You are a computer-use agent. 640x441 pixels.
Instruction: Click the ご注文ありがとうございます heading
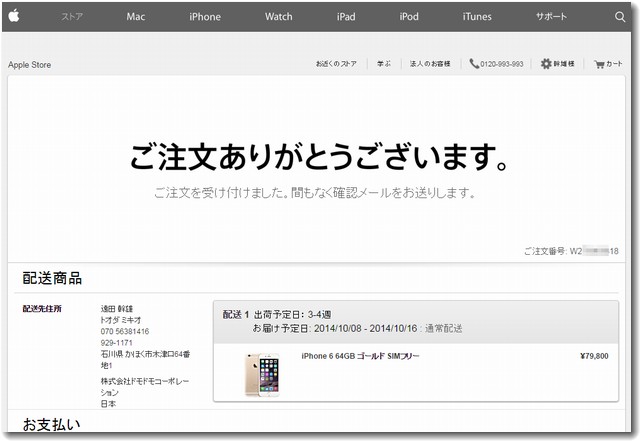[x=319, y=157]
